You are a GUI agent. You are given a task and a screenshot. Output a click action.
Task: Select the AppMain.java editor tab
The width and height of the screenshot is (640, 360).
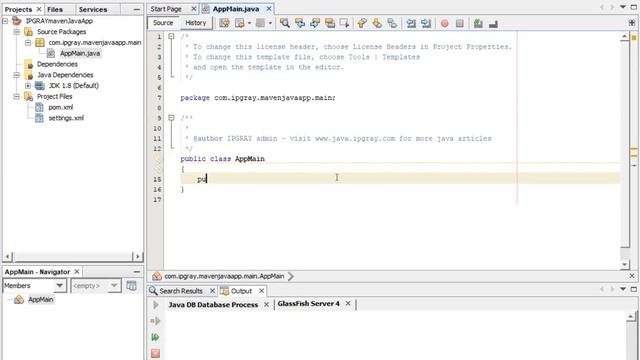[x=236, y=9]
